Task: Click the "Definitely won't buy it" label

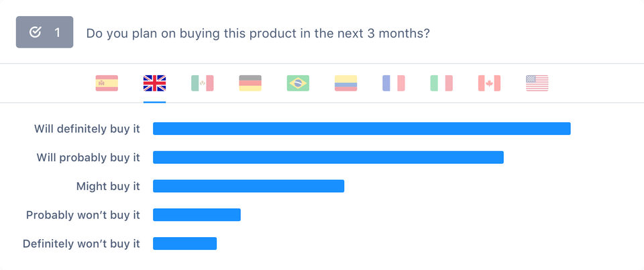Action: click(x=81, y=244)
